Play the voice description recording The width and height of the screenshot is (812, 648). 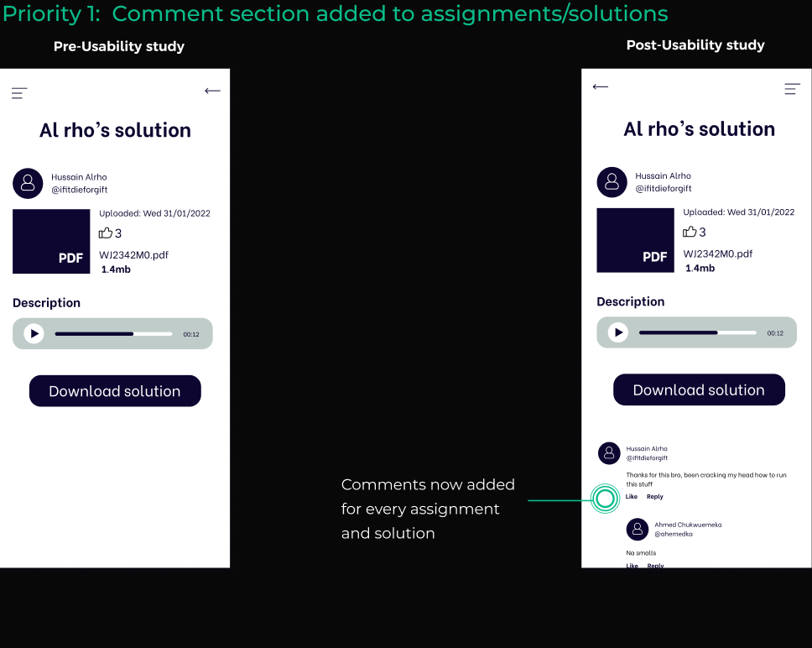pos(34,333)
